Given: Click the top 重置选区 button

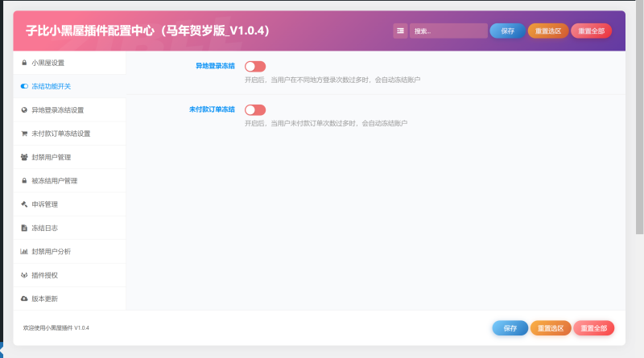Looking at the screenshot, I should tap(548, 31).
